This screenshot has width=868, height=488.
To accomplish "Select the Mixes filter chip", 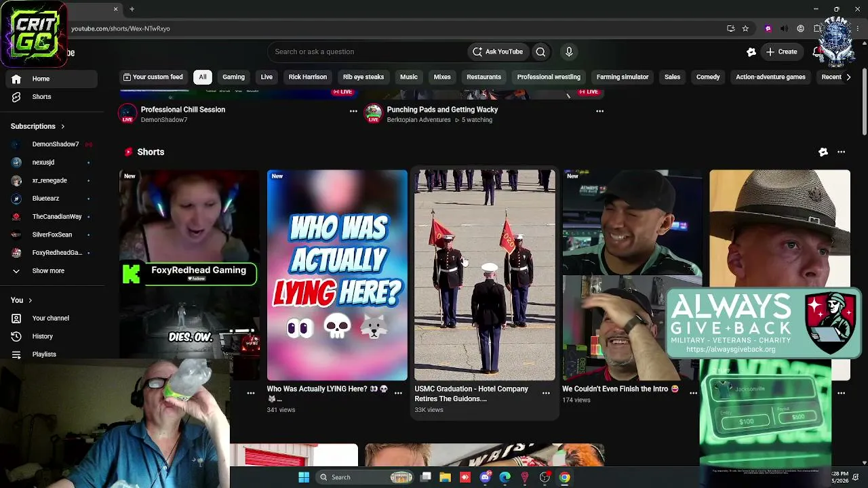I will click(x=442, y=77).
